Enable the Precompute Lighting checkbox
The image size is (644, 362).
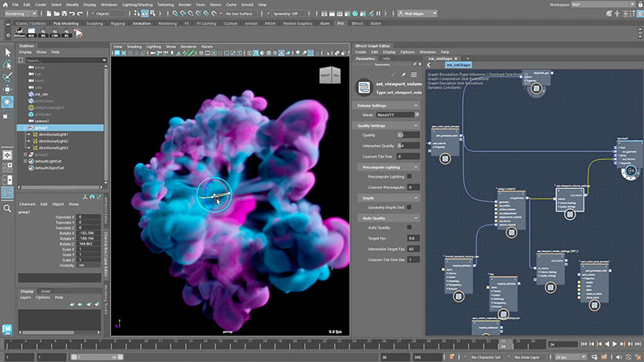click(411, 176)
